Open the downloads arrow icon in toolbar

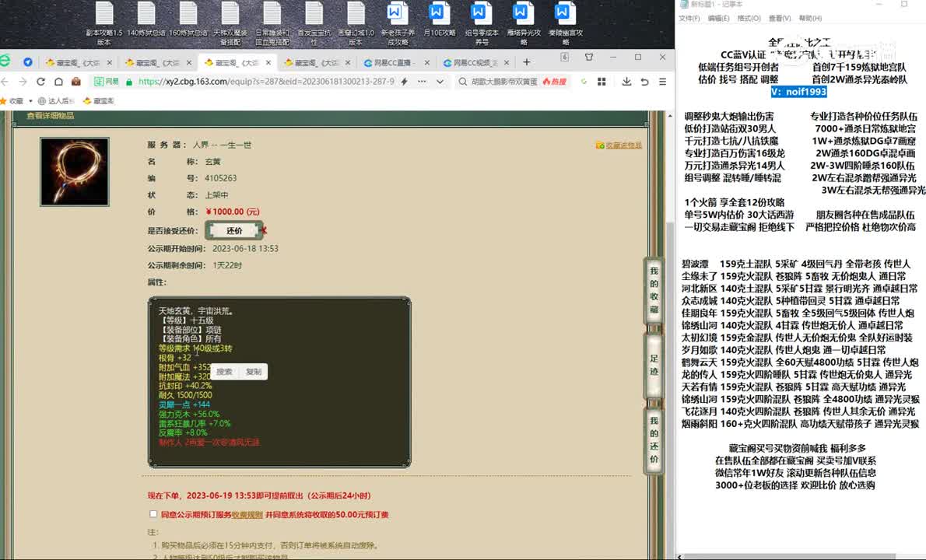coord(626,82)
